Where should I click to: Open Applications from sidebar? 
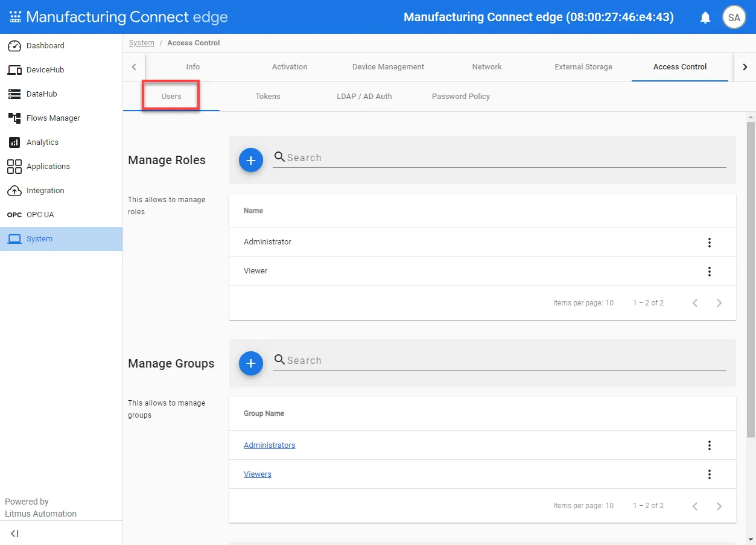[61, 167]
